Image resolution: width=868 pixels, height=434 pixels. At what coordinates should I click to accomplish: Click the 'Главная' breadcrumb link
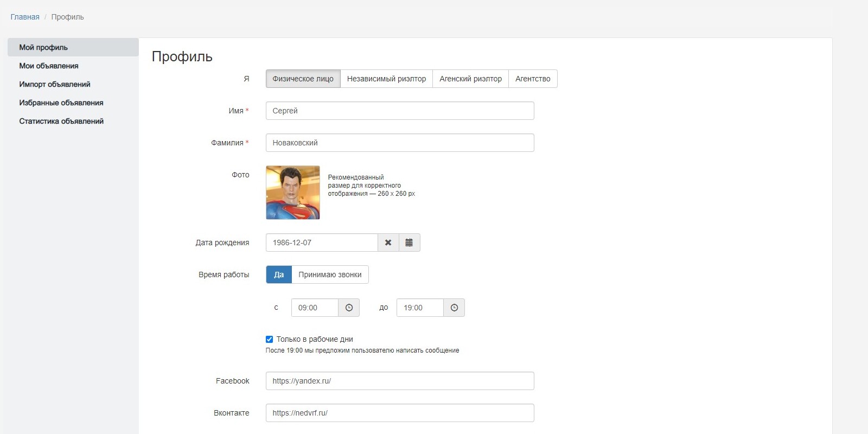coord(25,17)
